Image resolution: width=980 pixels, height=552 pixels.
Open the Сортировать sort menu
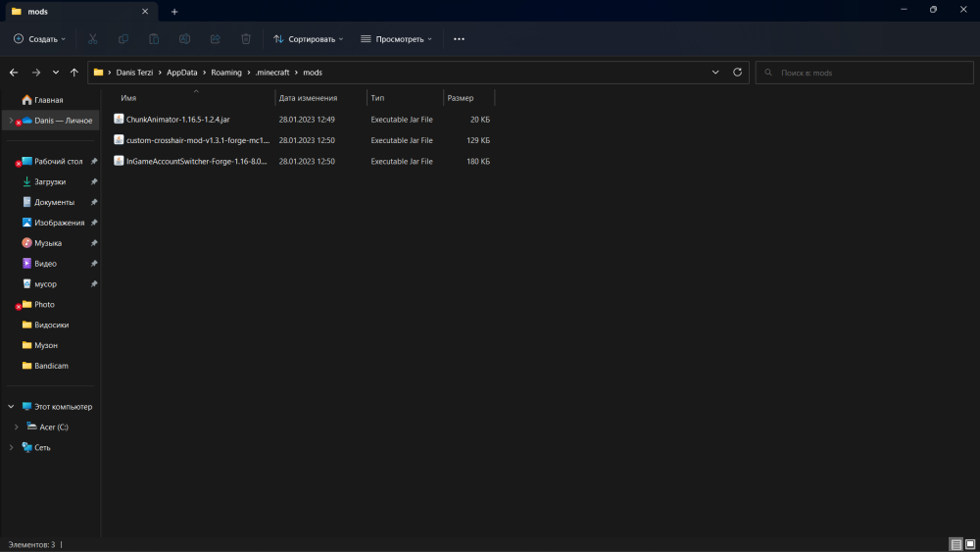308,39
